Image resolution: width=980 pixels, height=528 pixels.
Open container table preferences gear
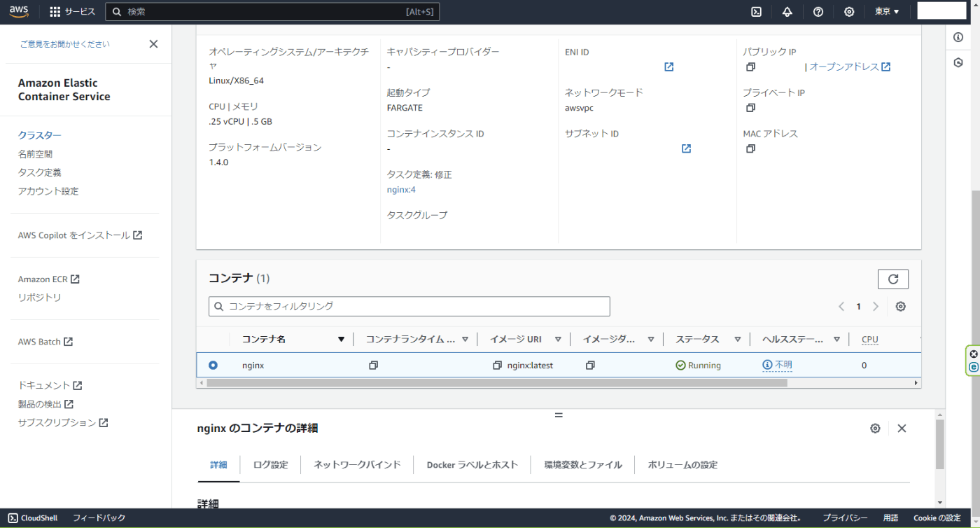901,307
